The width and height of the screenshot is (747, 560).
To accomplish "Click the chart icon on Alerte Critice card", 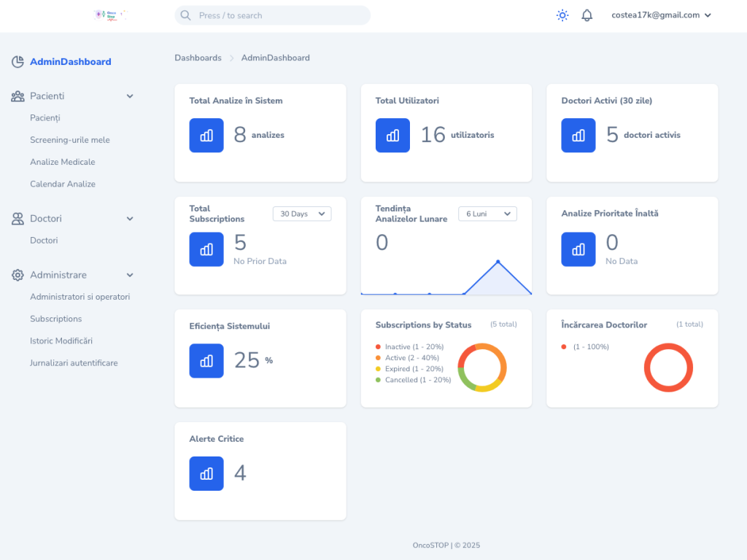I will (x=206, y=473).
